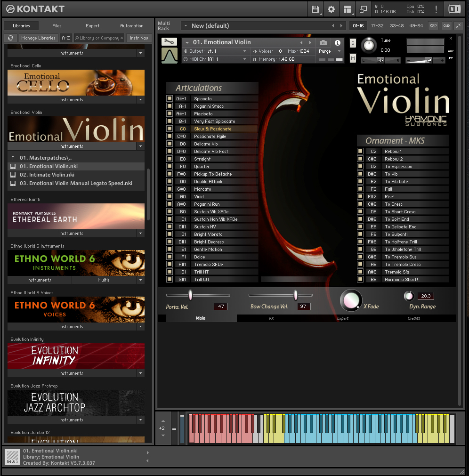Expand the Emotional Cello Instruments dropdown
This screenshot has height=476, width=469.
click(140, 99)
